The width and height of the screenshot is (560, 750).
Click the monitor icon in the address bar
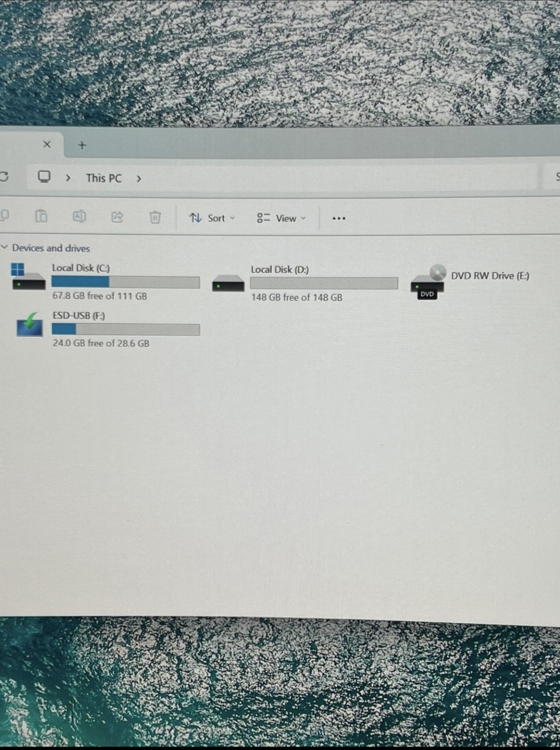[x=44, y=177]
